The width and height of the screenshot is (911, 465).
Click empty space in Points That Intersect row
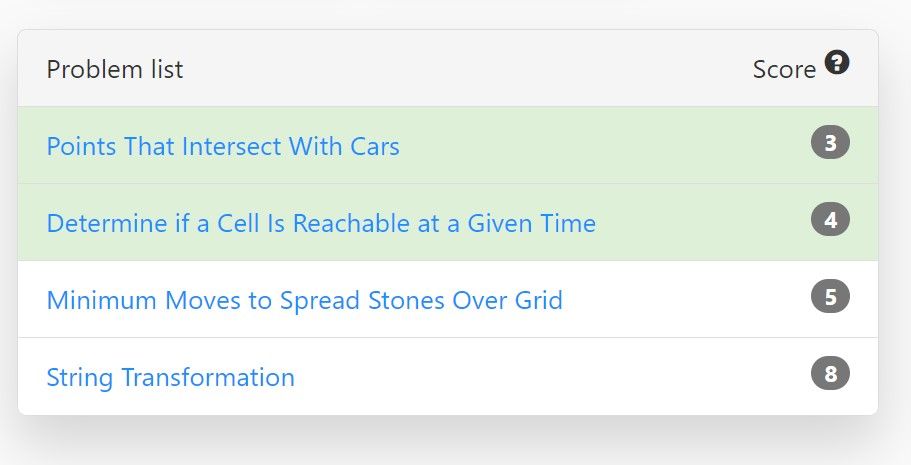[x=604, y=145]
